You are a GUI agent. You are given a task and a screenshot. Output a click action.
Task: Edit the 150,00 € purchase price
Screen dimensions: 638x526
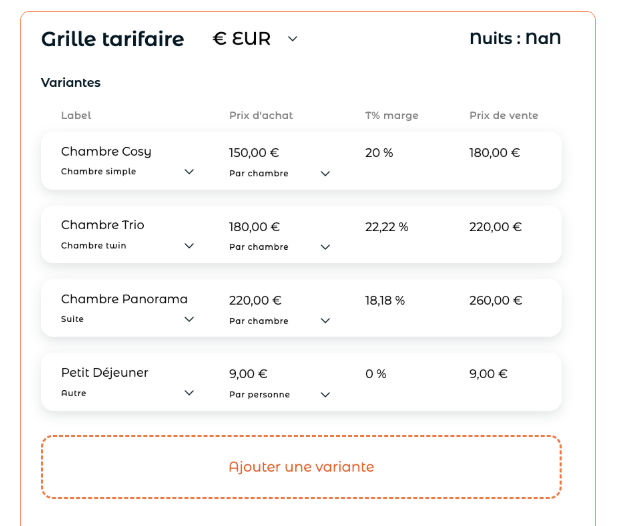(254, 153)
